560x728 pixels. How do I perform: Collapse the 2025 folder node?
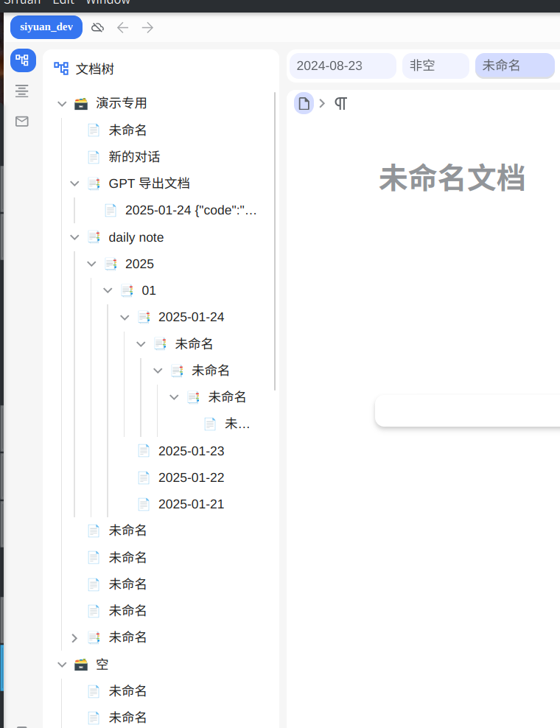[x=91, y=265]
